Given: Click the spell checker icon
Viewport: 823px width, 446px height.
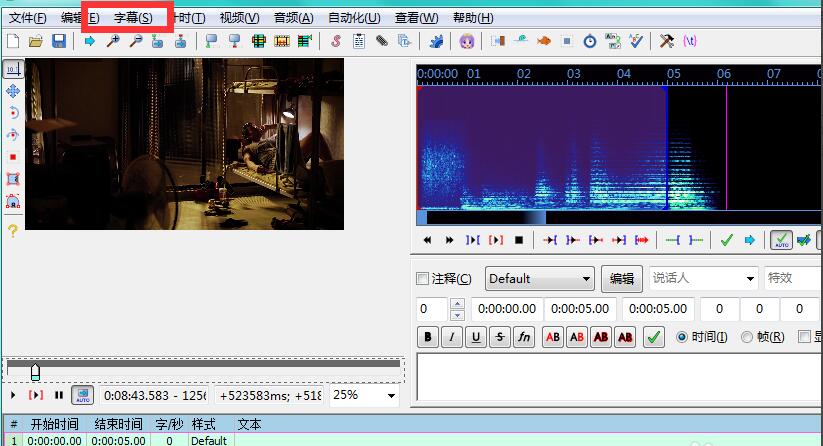Looking at the screenshot, I should (x=637, y=41).
